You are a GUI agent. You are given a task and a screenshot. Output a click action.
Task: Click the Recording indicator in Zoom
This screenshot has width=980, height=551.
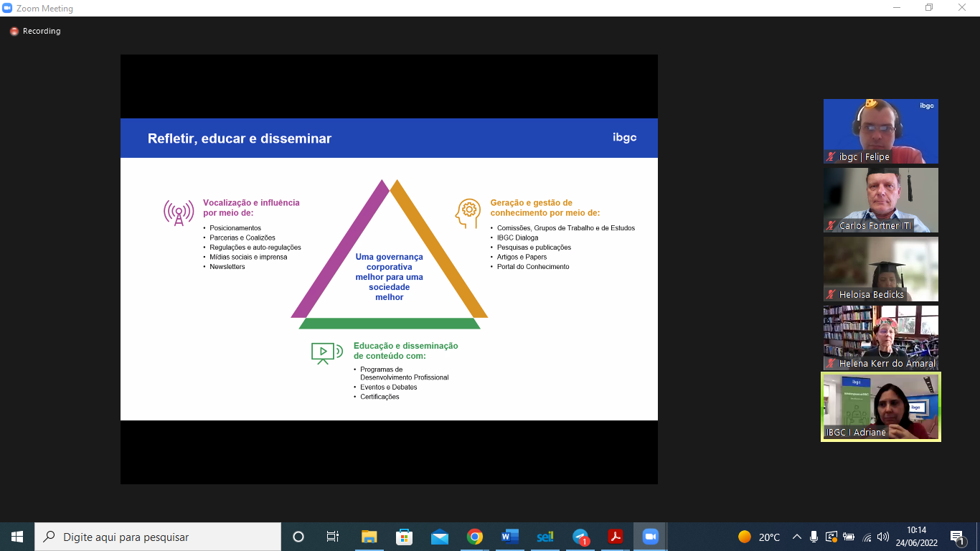pyautogui.click(x=34, y=31)
